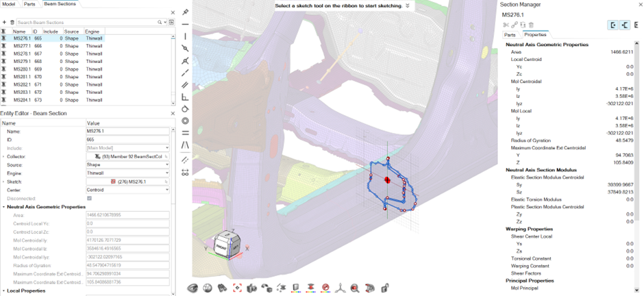This screenshot has width=644, height=296.
Task: Toggle the first highlighted section-view button
Action: (612, 25)
